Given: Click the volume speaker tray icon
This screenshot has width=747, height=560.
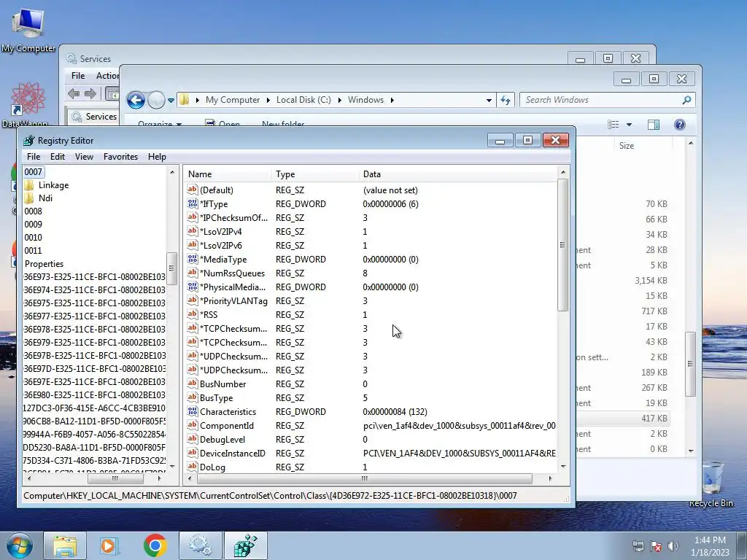Looking at the screenshot, I should point(673,546).
